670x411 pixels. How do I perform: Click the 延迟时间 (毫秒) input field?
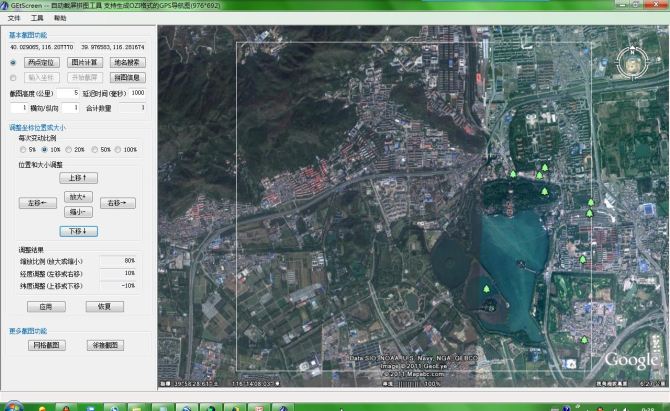(137, 93)
